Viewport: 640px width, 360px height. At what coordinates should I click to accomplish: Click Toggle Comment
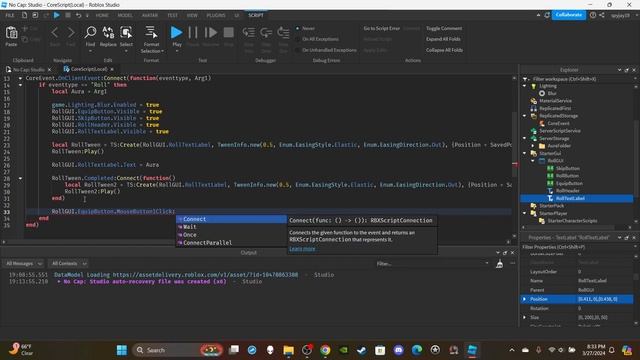pyautogui.click(x=444, y=29)
